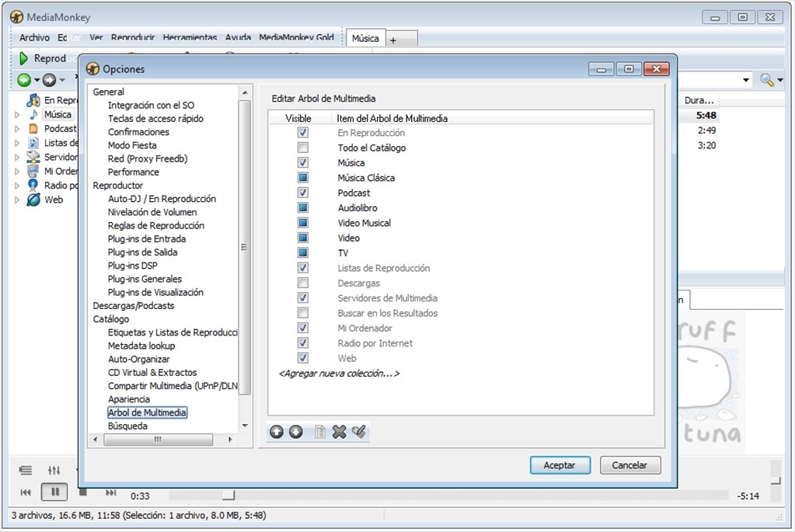Open the Ver menu
The image size is (795, 532).
coord(96,37)
